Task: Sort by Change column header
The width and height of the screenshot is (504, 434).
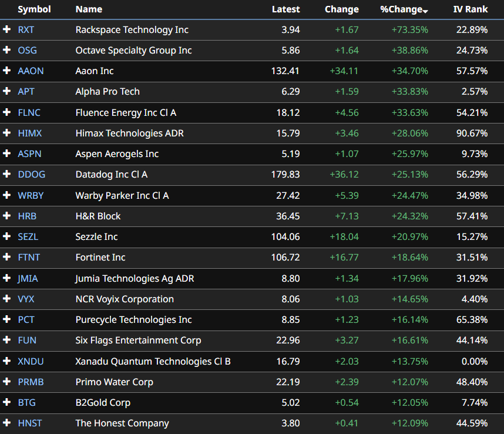Action: (342, 9)
